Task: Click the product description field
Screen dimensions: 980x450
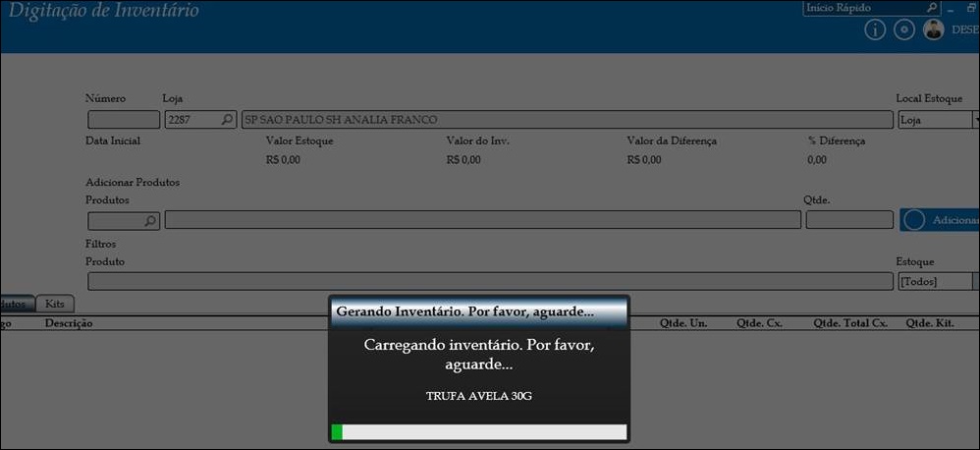Action: [x=482, y=220]
